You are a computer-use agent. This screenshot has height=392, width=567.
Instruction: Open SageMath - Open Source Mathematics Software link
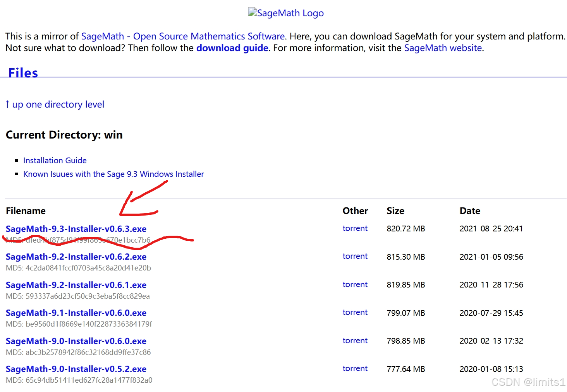pyautogui.click(x=183, y=36)
